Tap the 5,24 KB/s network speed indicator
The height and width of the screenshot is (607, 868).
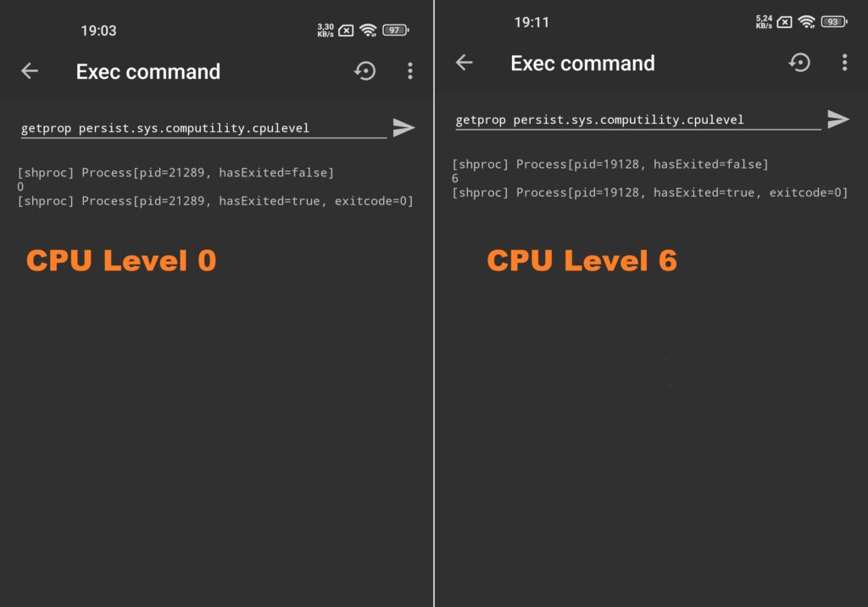[764, 21]
